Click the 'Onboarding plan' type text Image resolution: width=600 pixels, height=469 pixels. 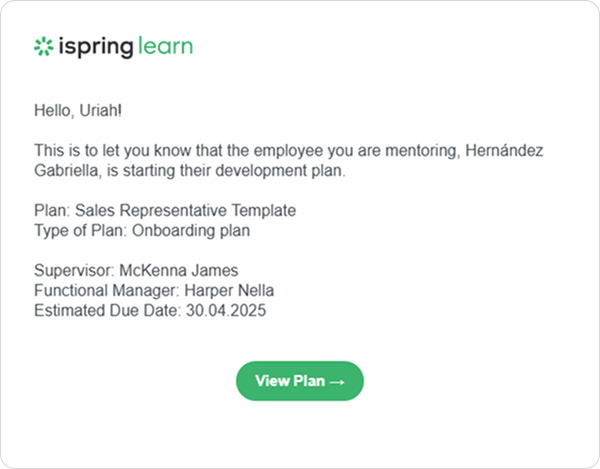coord(191,231)
